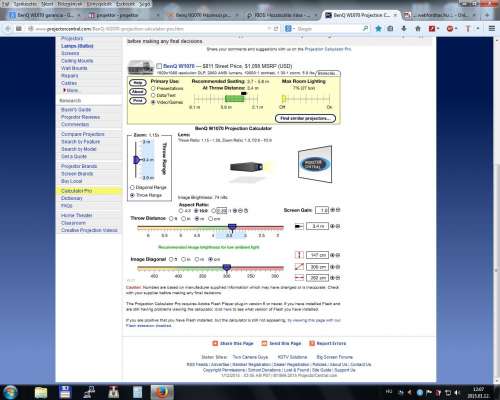The image size is (500, 400).
Task: Open Ceiling Mounts sidebar link
Action: [x=77, y=61]
